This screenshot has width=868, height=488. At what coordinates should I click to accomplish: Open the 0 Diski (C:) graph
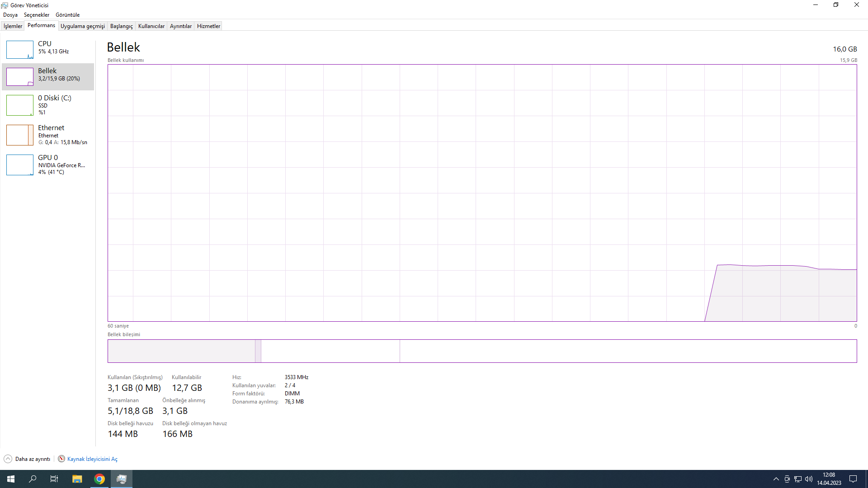20,105
